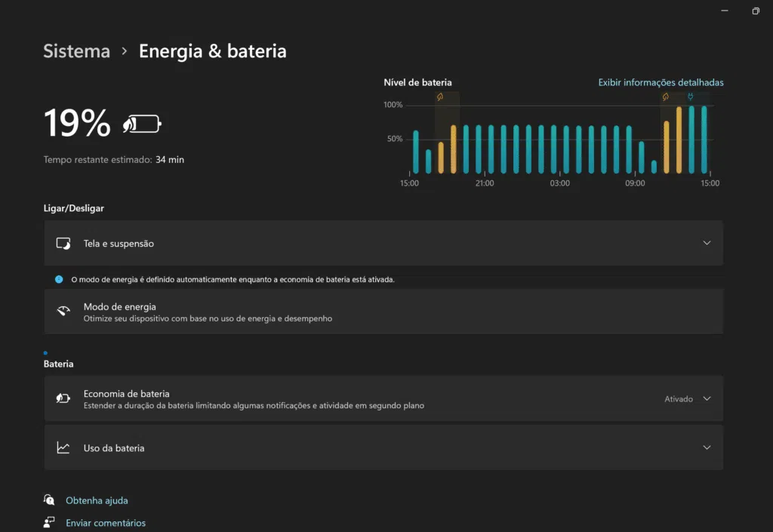773x532 pixels.
Task: Click the blue plug icon above the chart
Action: [690, 97]
